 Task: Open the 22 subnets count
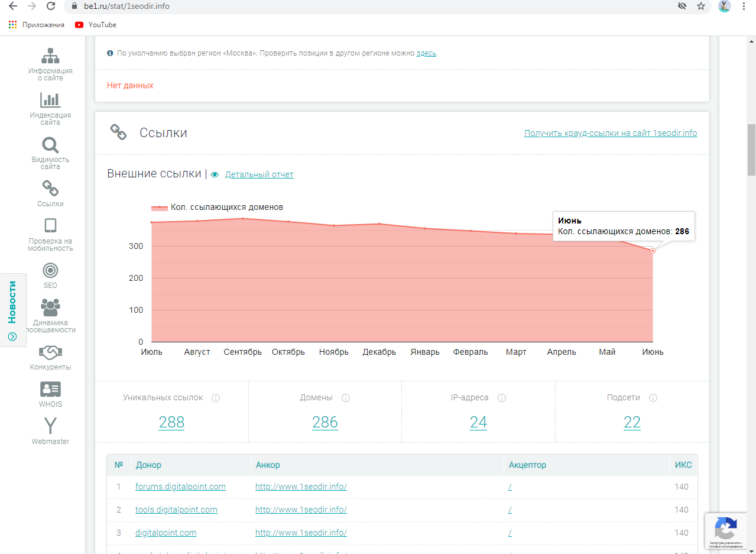click(632, 422)
